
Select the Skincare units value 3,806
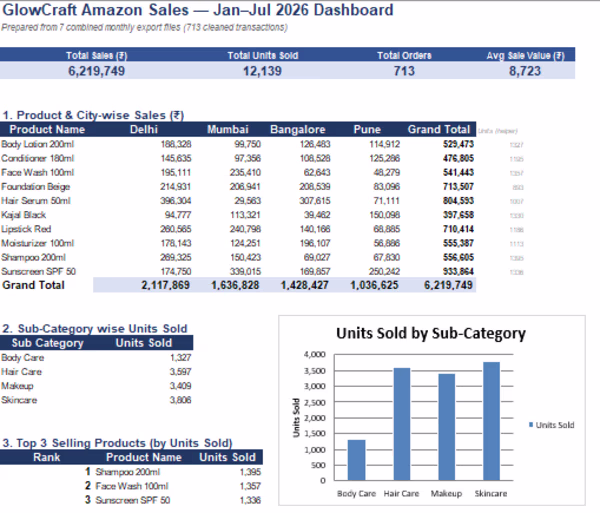tap(181, 400)
